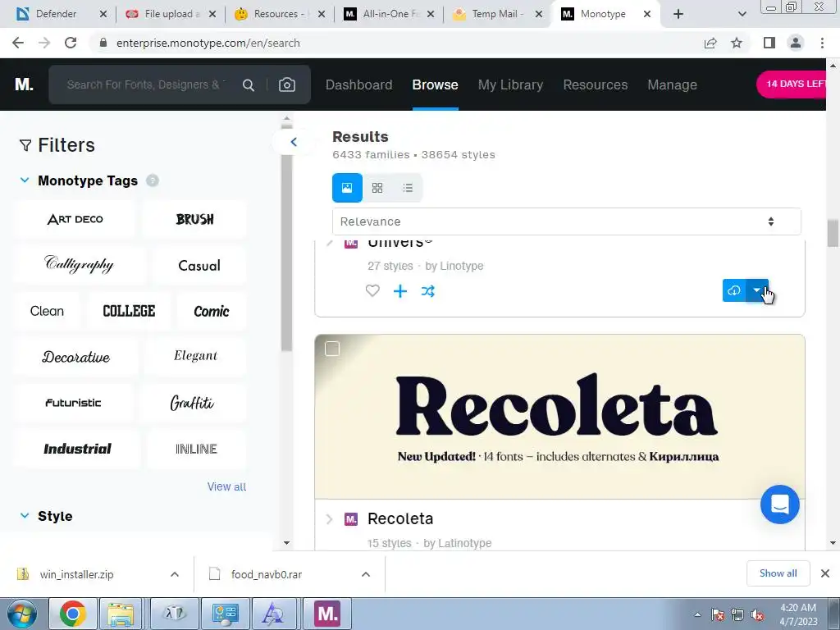
Task: Switch to the Temp Mail tab
Action: pos(495,14)
